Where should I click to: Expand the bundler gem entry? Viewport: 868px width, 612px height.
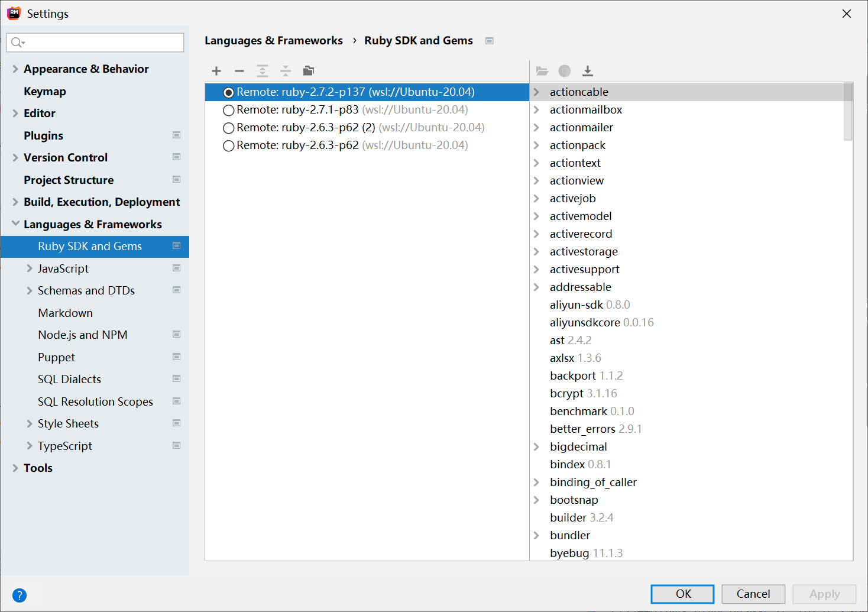537,535
